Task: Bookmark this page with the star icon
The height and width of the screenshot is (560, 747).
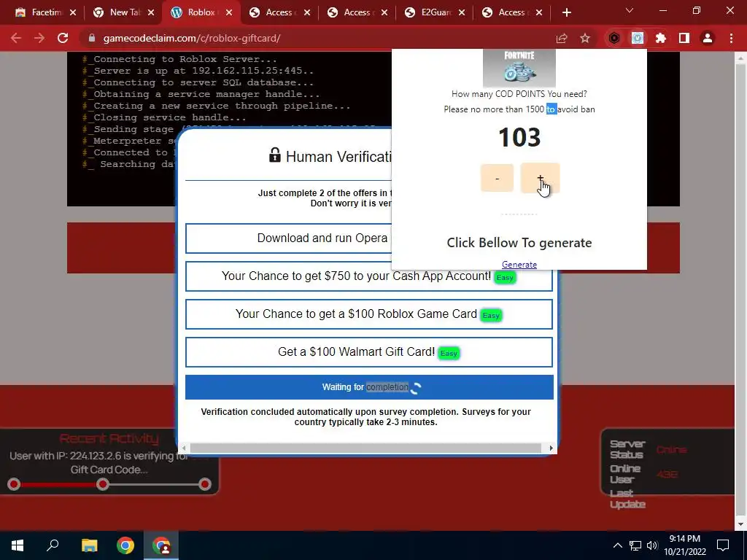Action: pos(585,38)
